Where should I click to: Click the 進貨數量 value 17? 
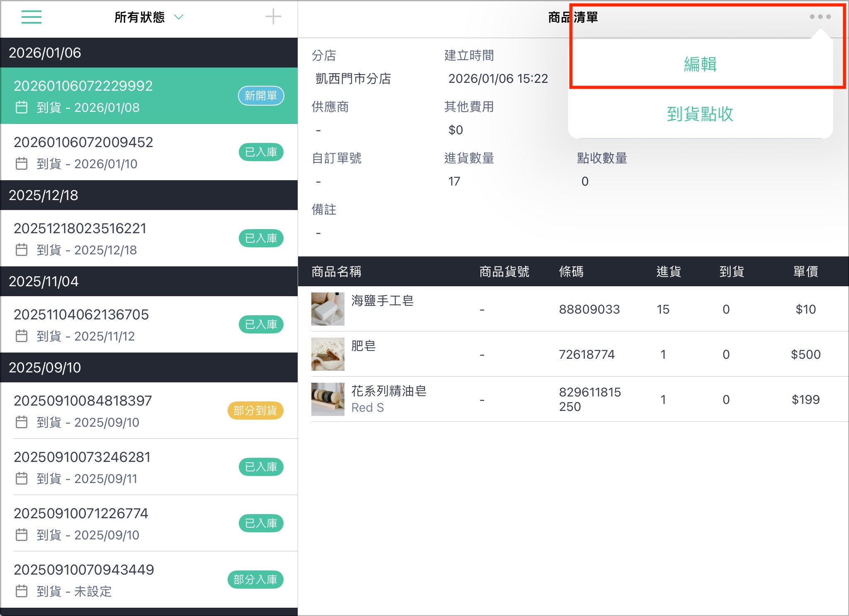click(454, 181)
